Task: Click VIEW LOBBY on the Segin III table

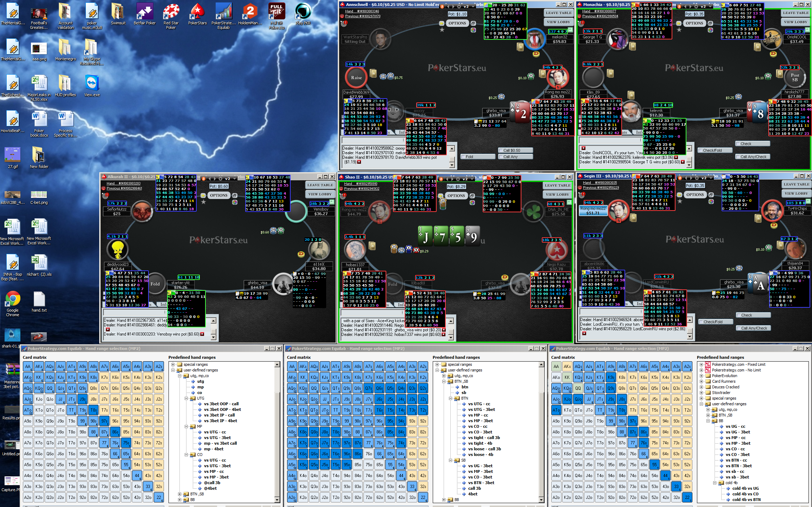Action: click(797, 193)
